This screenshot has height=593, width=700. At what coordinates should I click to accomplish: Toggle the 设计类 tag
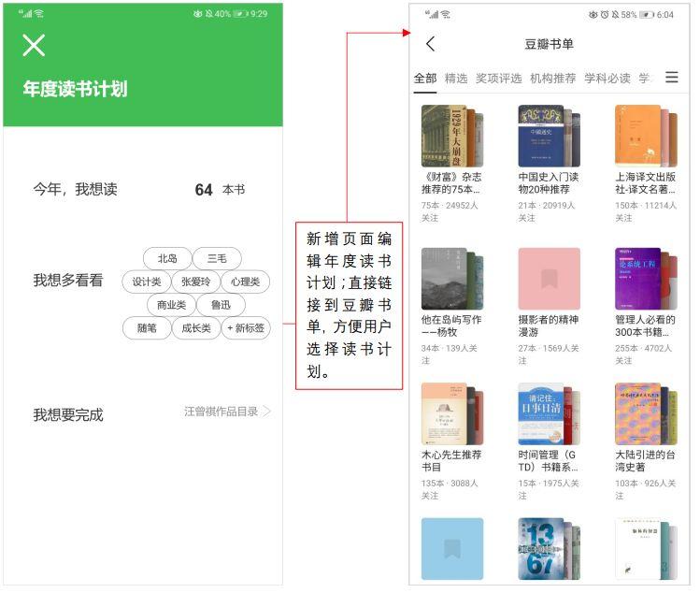coord(147,282)
